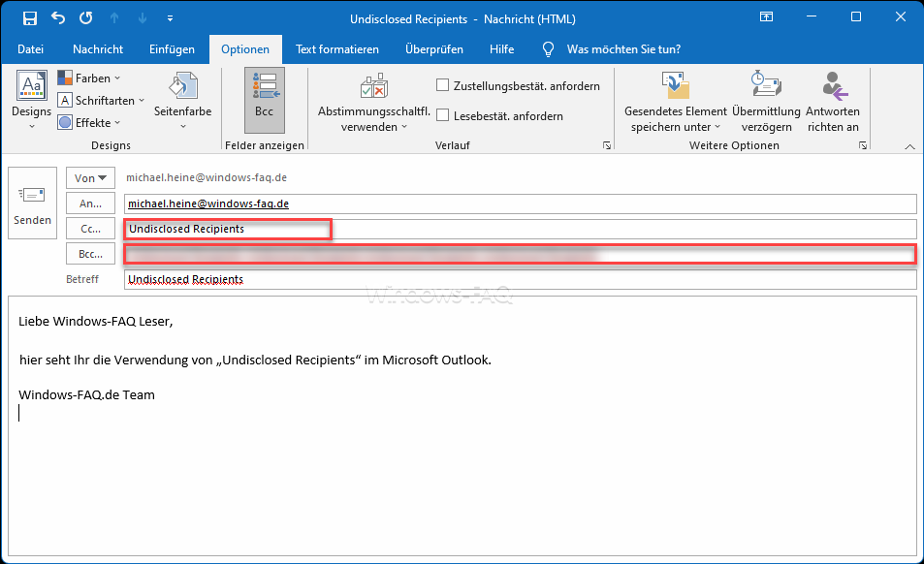Viewport: 924px width, 564px height.
Task: Open the Designs themes gallery
Action: pos(32,100)
